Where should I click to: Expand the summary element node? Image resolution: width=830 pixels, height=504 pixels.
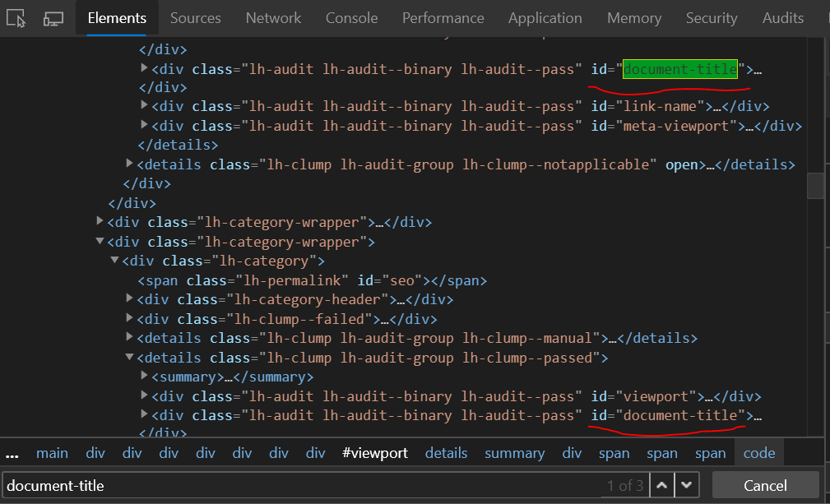(x=145, y=377)
